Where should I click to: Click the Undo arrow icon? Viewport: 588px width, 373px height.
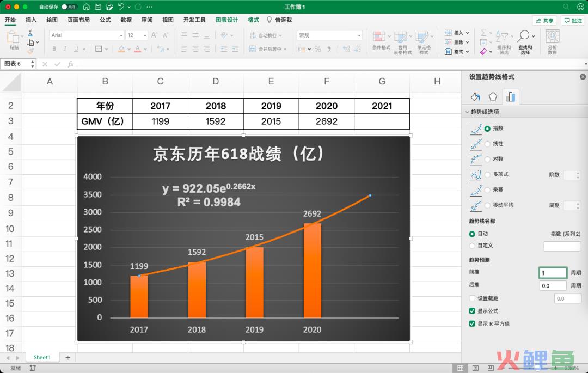tap(121, 7)
